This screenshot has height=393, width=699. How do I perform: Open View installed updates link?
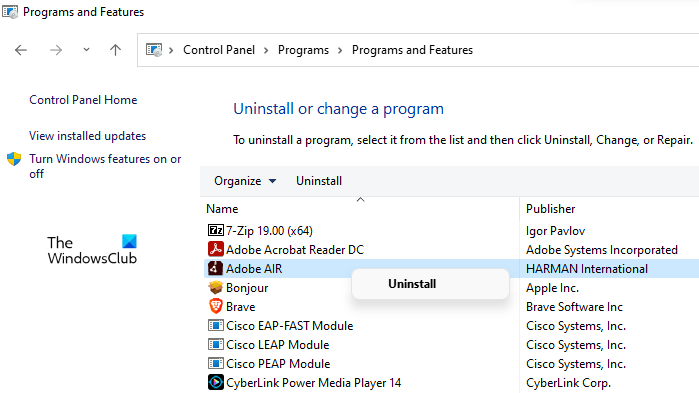point(87,136)
